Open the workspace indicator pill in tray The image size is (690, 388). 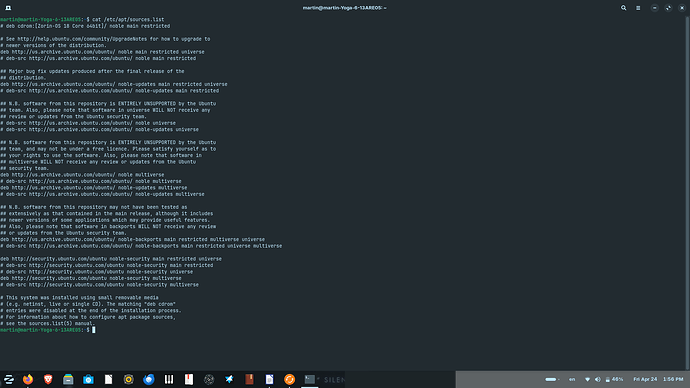(551, 379)
